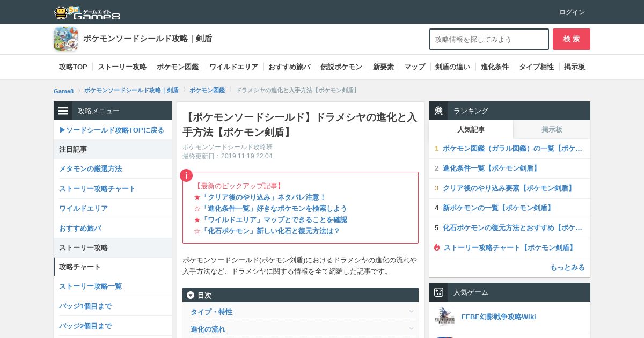The width and height of the screenshot is (644, 338).
Task: Open rank 1 ポケモン図鑑（ガラル図鑑）の一覧 article
Action: point(513,149)
